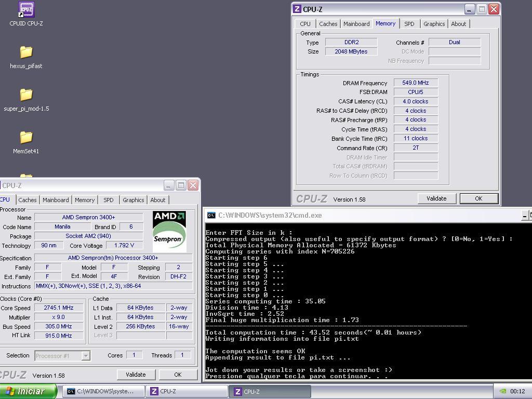This screenshot has width=532, height=399.
Task: Open SPD tab in top-right CPU-Z window
Action: pos(409,24)
